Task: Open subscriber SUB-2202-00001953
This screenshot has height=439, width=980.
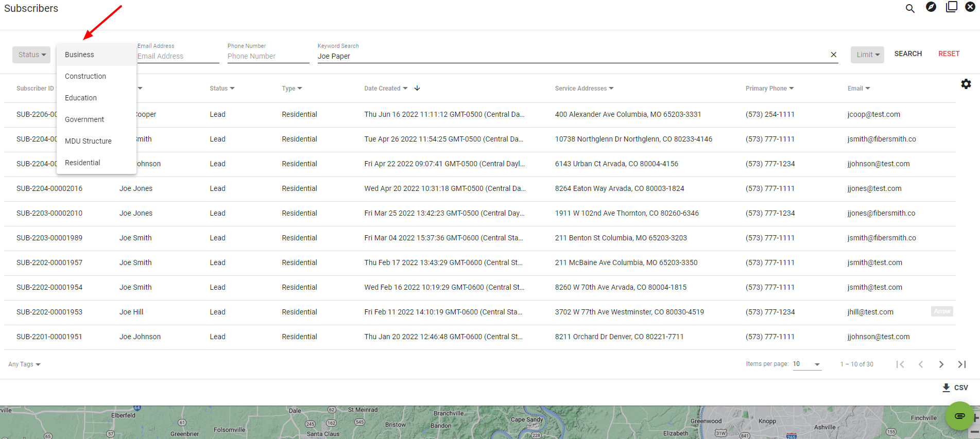Action: 49,312
